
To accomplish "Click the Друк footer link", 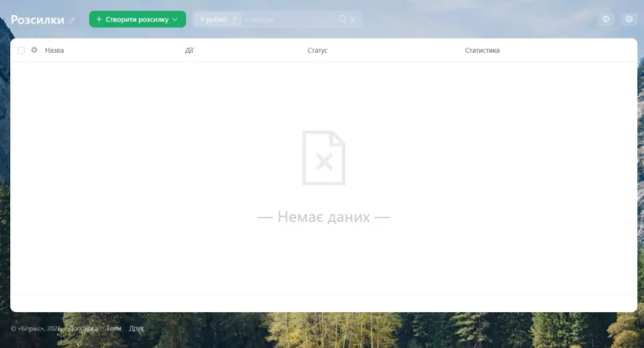I will (x=137, y=329).
